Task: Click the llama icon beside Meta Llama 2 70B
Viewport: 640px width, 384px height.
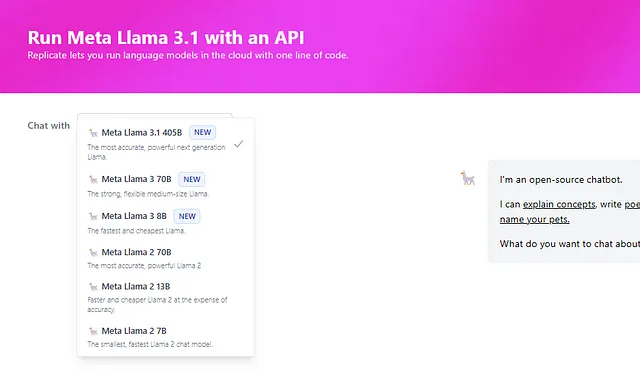Action: [x=93, y=253]
